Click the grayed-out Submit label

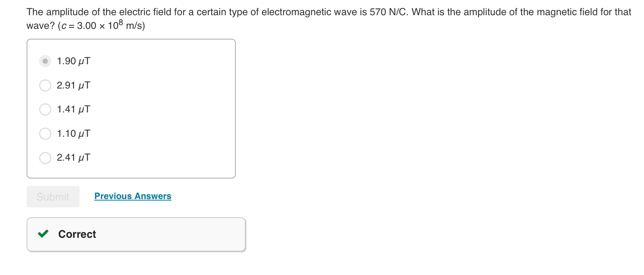coord(52,196)
